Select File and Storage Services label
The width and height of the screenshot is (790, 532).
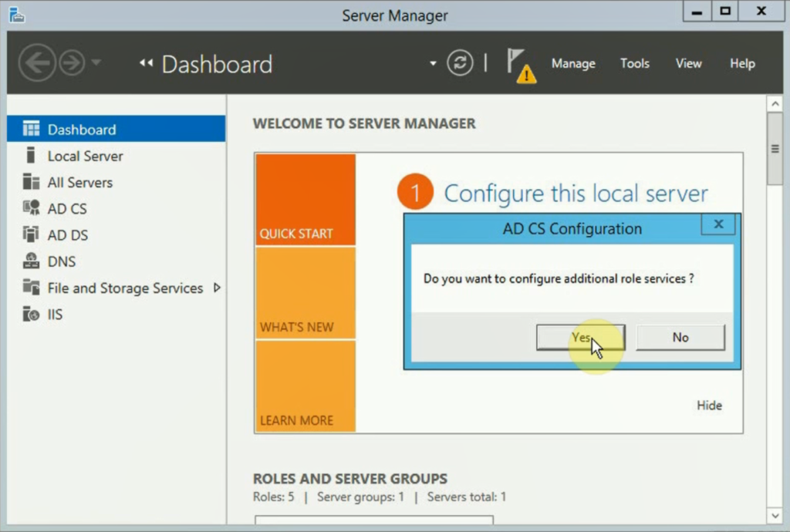point(125,288)
